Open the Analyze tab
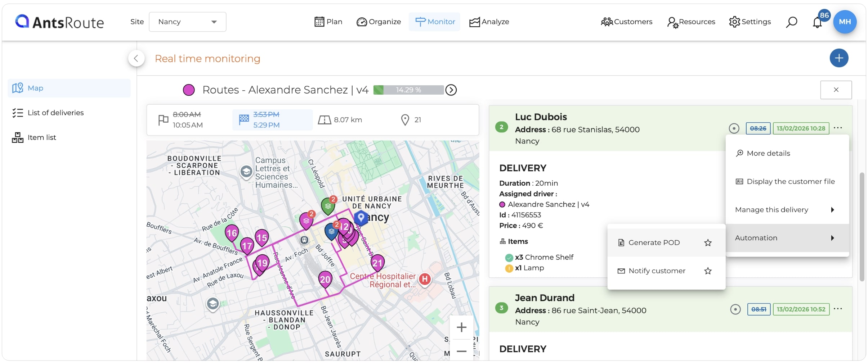 pos(489,22)
